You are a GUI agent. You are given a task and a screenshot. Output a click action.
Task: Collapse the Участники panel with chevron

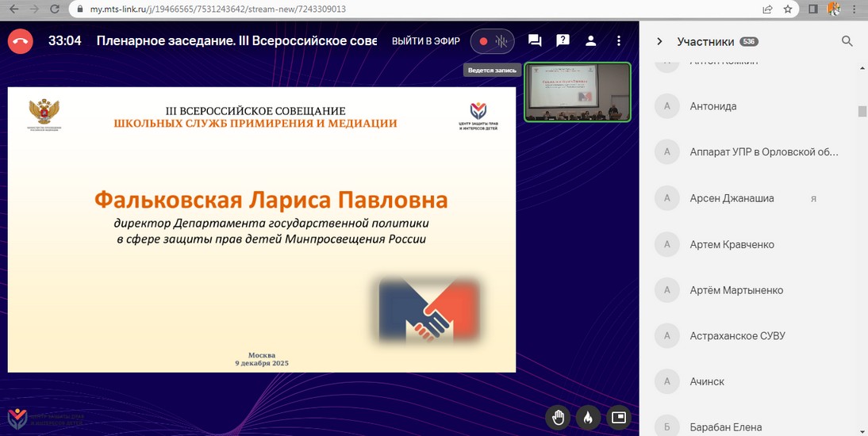[x=659, y=41]
